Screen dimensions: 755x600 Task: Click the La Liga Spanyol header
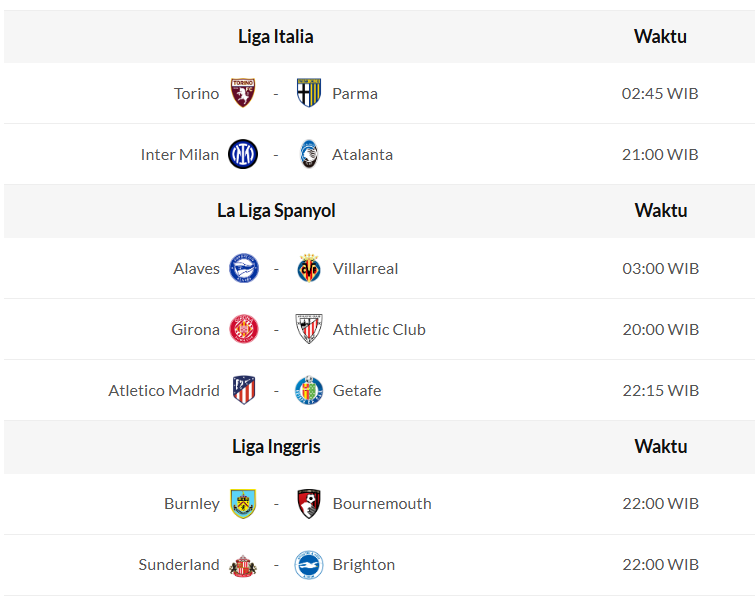pyautogui.click(x=276, y=211)
